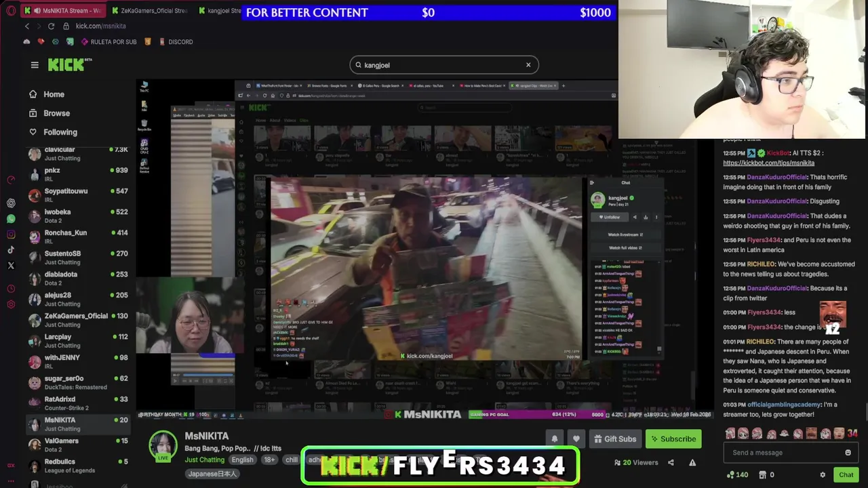The width and height of the screenshot is (868, 488).
Task: Toggle the notification bell for MsNIKITA
Action: point(555,439)
